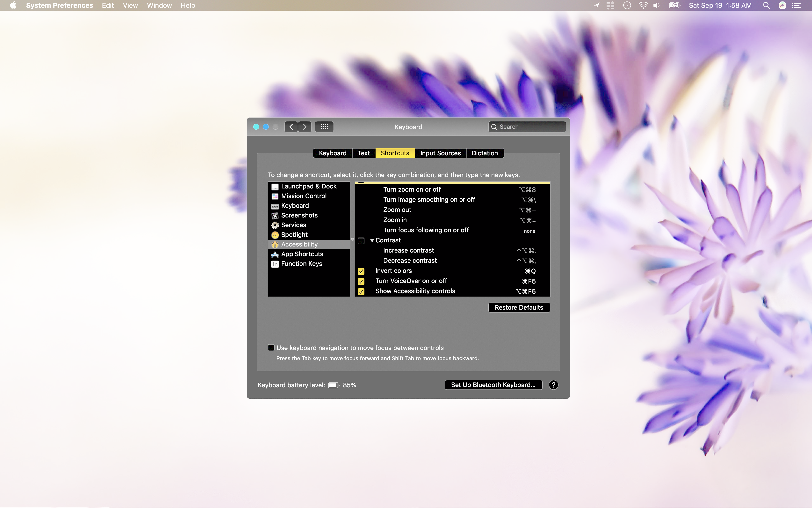This screenshot has height=508, width=812.
Task: Select Services category
Action: tap(309, 225)
